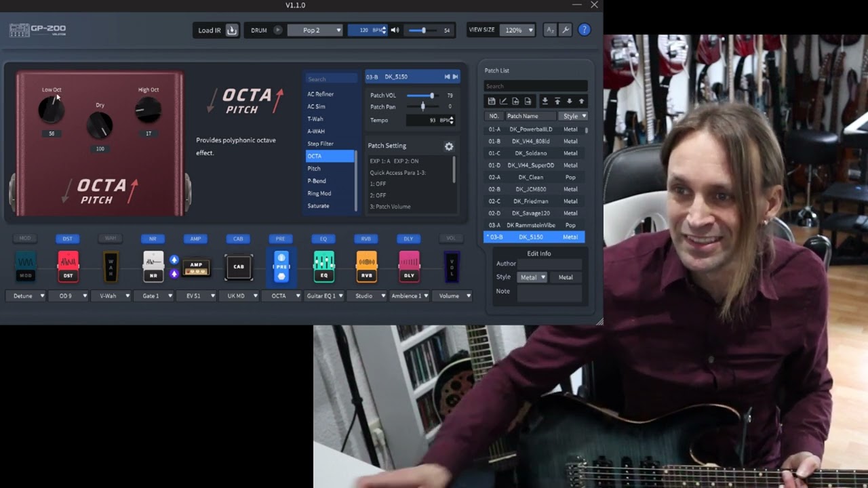Start the drum playback button
The height and width of the screenshot is (488, 868).
(277, 30)
